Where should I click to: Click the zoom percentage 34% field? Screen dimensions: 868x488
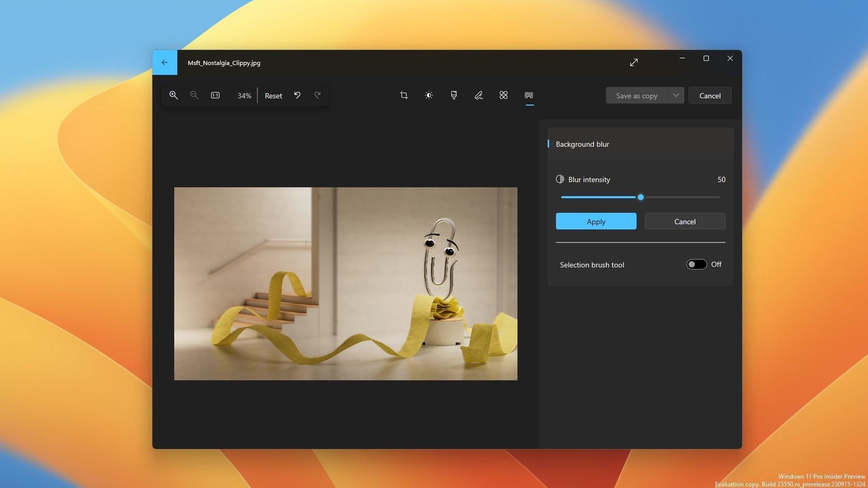coord(244,96)
